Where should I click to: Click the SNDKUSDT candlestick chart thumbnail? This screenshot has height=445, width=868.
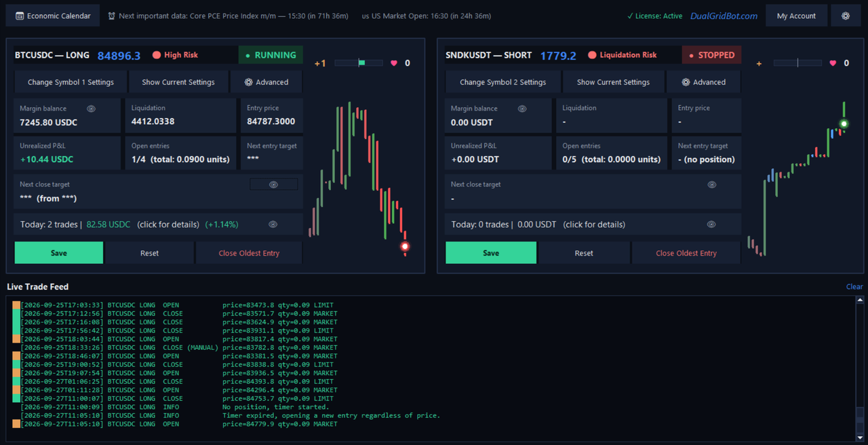click(797, 178)
